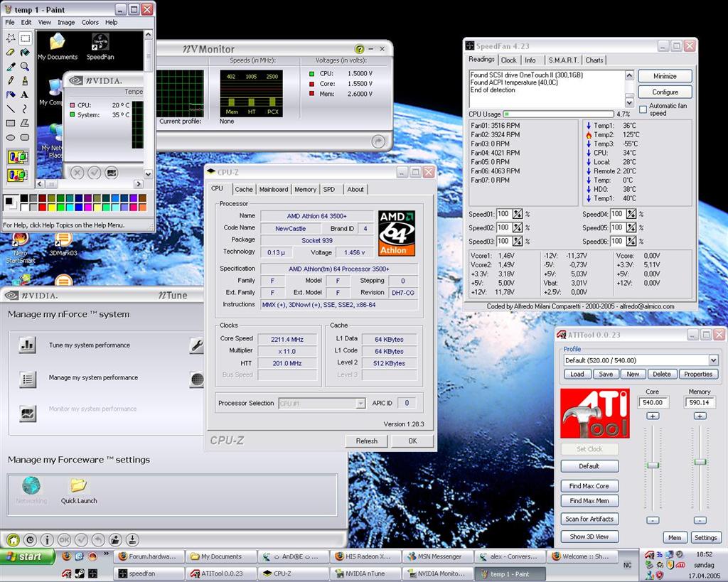This screenshot has width=728, height=582.
Task: Choose the Curve tool in Paint
Action: 25,109
